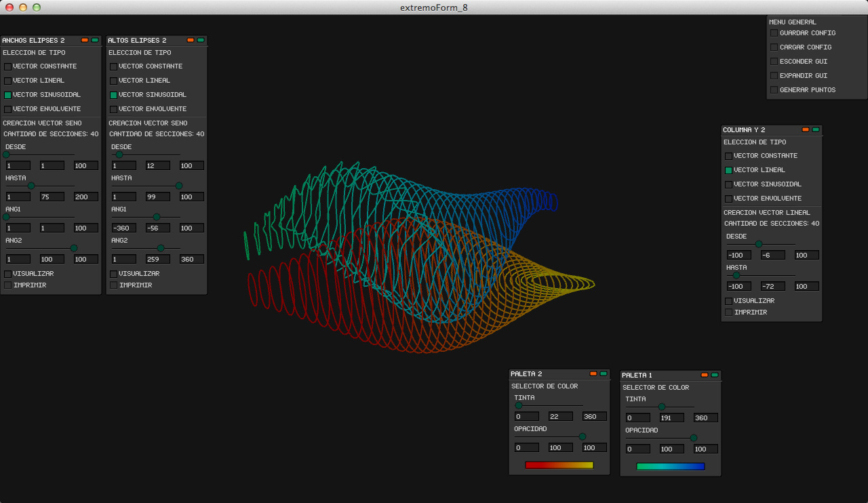Click the red-yellow gradient swatch in Paleta 2

pyautogui.click(x=559, y=465)
